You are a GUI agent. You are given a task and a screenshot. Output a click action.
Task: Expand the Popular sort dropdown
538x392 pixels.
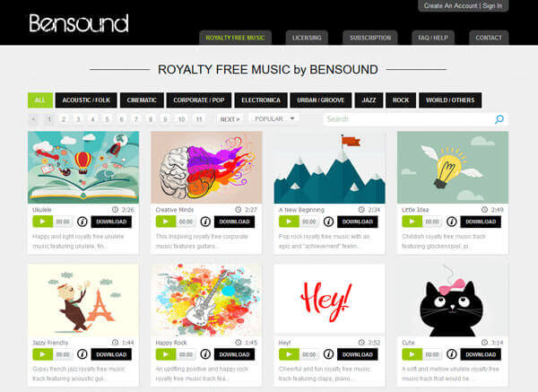click(274, 118)
